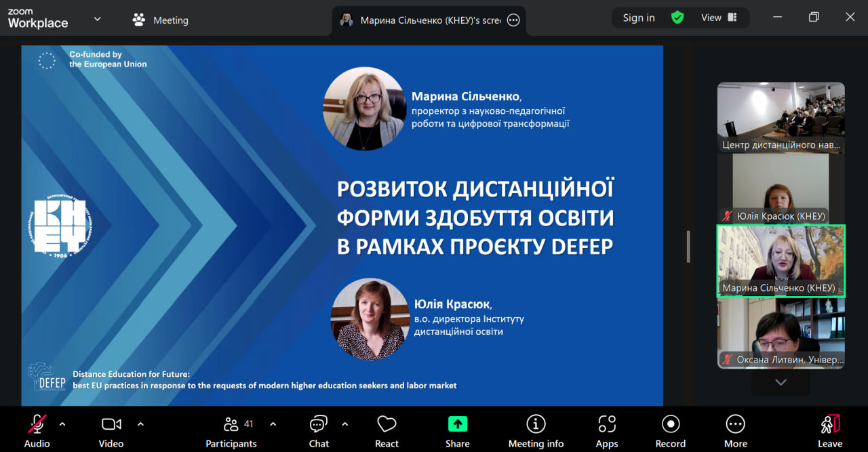Open the More options menu
The height and width of the screenshot is (452, 868).
pyautogui.click(x=736, y=430)
